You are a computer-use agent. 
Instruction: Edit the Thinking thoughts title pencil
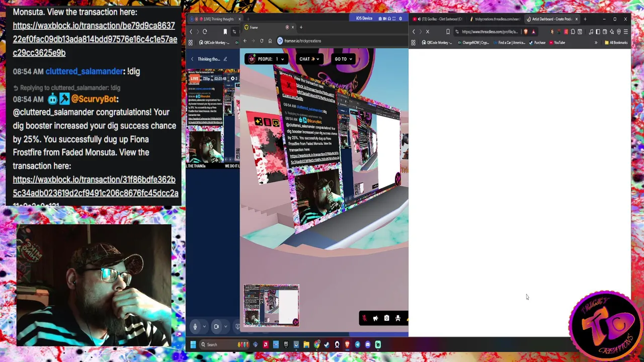[x=225, y=59]
